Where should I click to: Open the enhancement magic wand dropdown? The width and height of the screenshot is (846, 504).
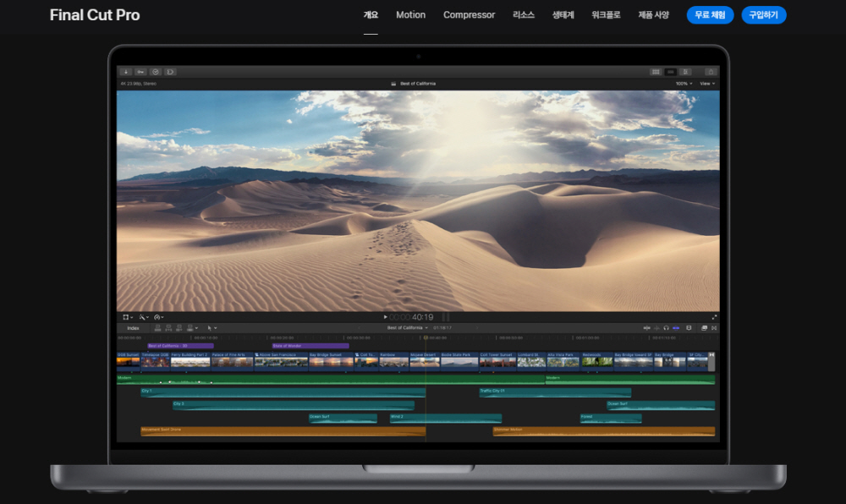tap(144, 317)
